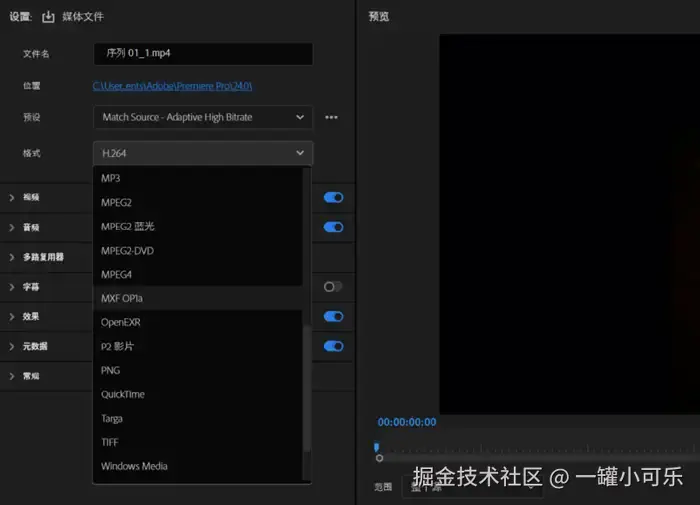Select Windows Media format
700x505 pixels.
198,466
